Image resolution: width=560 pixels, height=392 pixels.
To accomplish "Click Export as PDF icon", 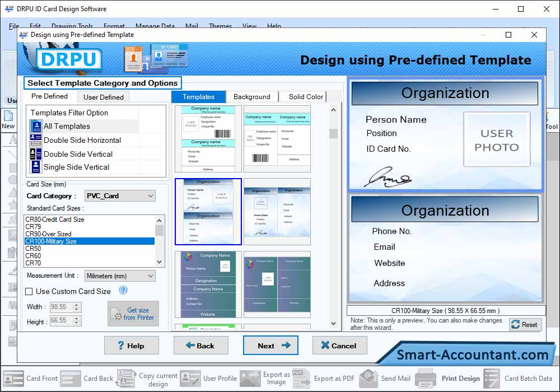I will pyautogui.click(x=301, y=379).
